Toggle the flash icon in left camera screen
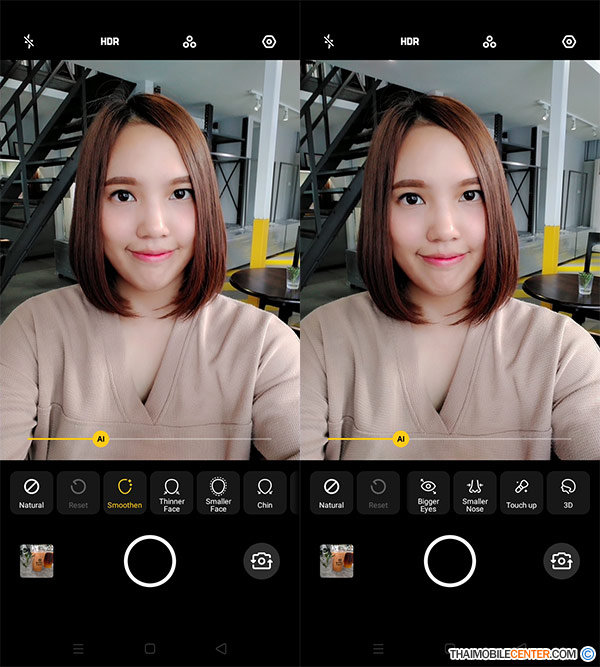The width and height of the screenshot is (600, 667). point(29,42)
